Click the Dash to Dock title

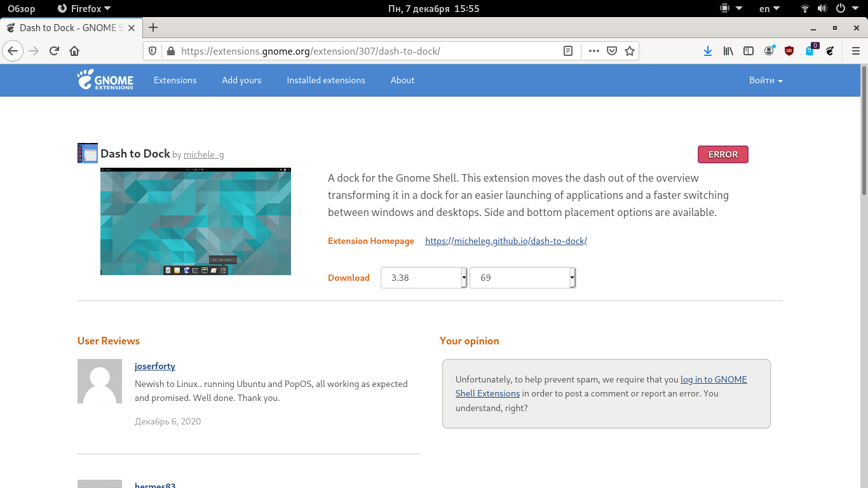(x=135, y=153)
